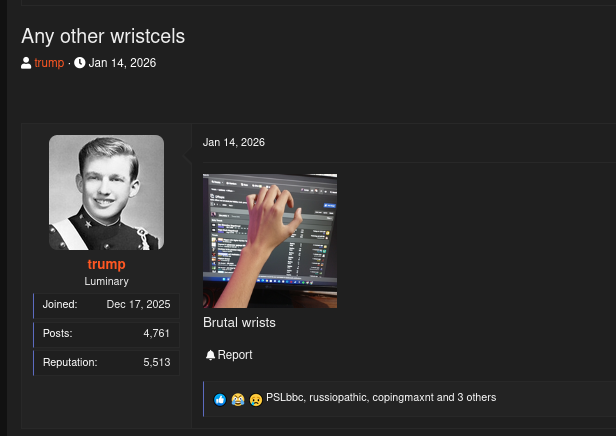
Task: Click the post's Jan 14, 2026 timestamp
Action: click(234, 142)
